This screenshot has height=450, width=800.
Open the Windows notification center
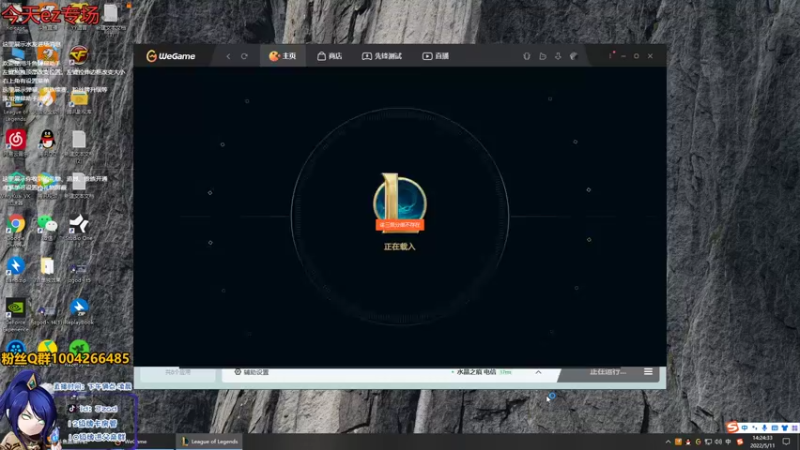tap(786, 442)
